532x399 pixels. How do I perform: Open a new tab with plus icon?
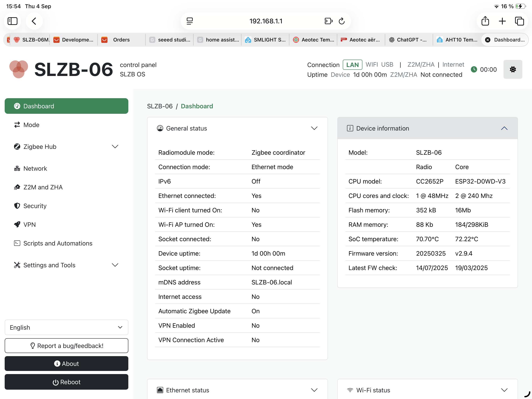click(x=502, y=21)
